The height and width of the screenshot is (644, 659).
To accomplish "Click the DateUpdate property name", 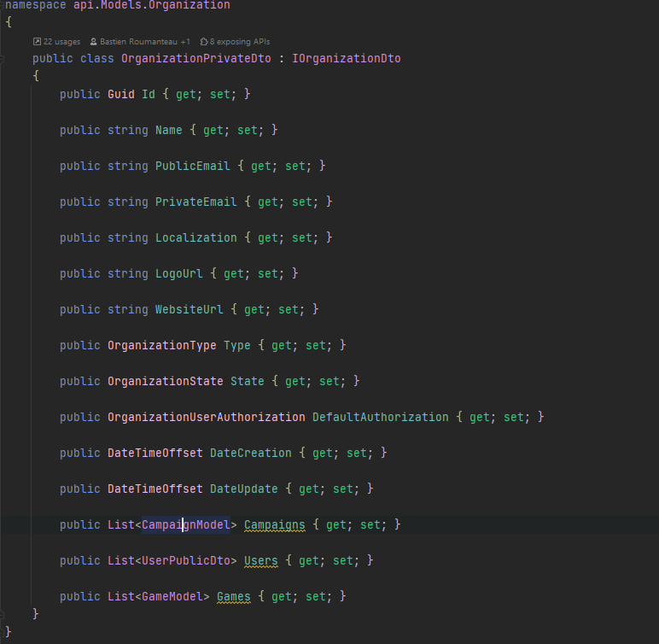I will tap(244, 489).
